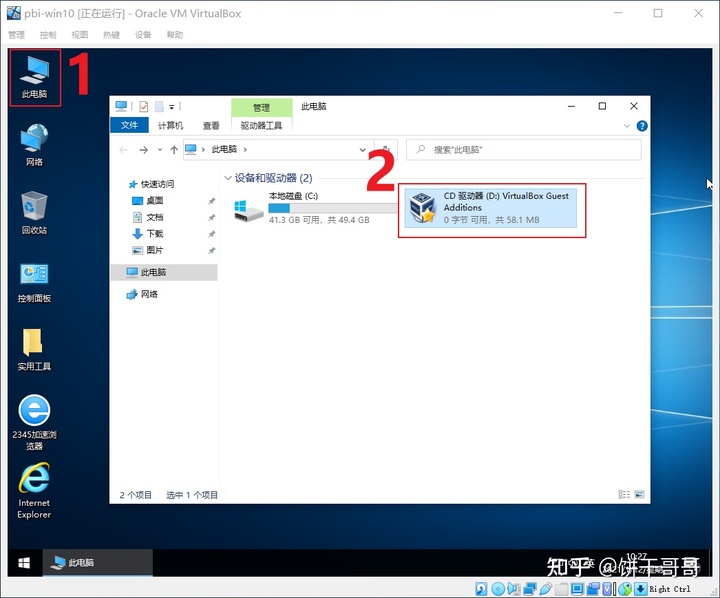Open the 热键 menu in VirtualBox
This screenshot has width=720, height=598.
111,35
